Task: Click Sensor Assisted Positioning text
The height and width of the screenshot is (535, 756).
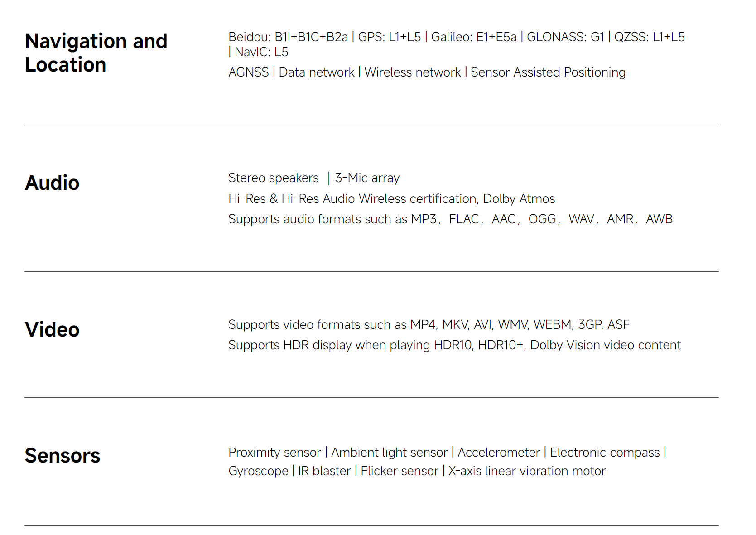Action: (548, 72)
